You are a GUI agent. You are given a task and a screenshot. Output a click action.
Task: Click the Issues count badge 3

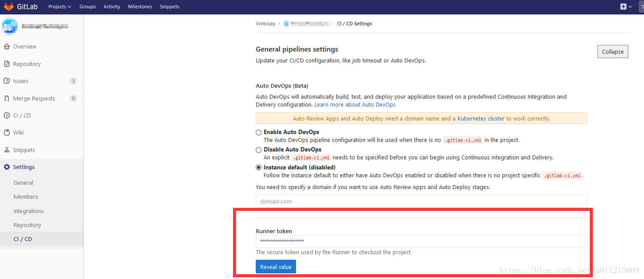pyautogui.click(x=73, y=81)
